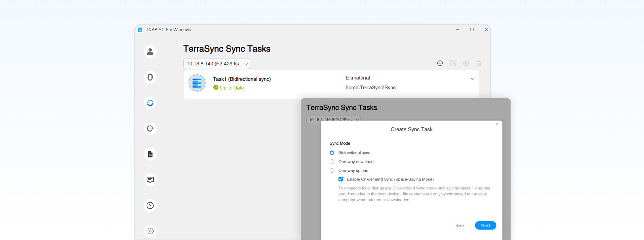This screenshot has height=240, width=644.
Task: Open the user account sidebar icon
Action: tap(150, 52)
